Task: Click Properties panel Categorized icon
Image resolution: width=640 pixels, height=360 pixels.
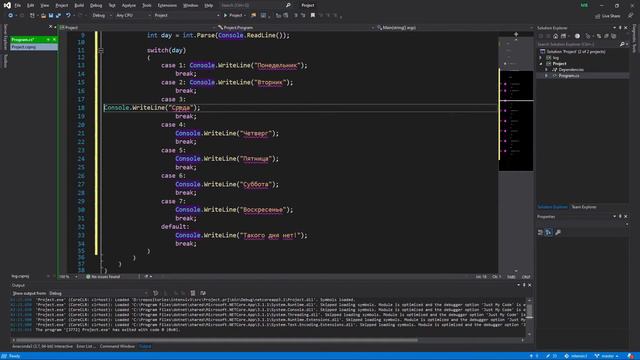Action: [x=540, y=232]
